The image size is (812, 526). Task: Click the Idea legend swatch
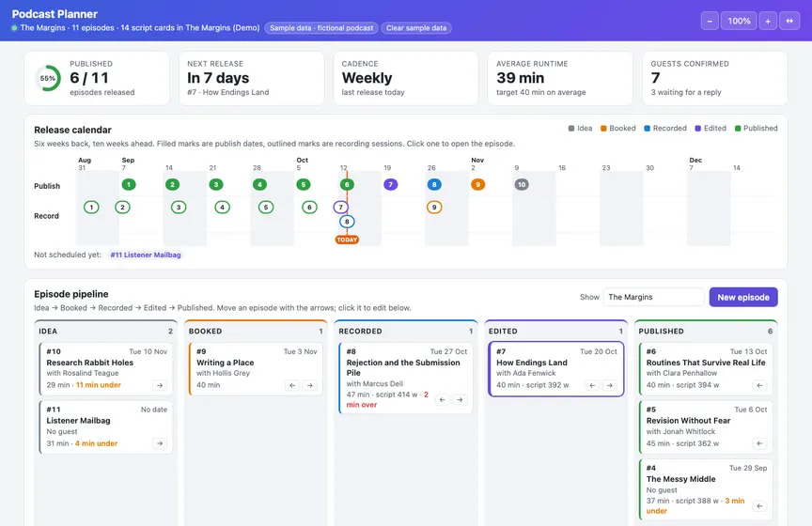pos(571,129)
